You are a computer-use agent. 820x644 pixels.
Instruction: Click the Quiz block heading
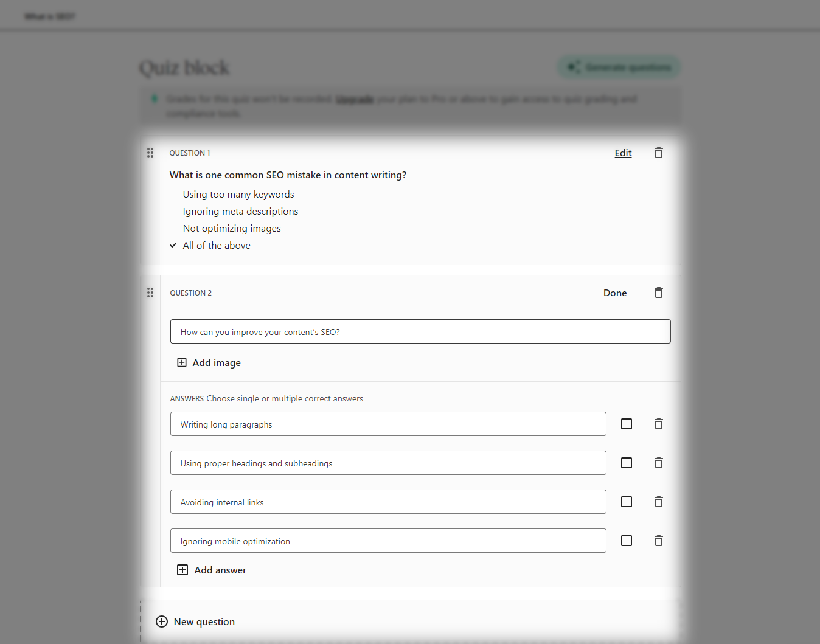point(184,68)
